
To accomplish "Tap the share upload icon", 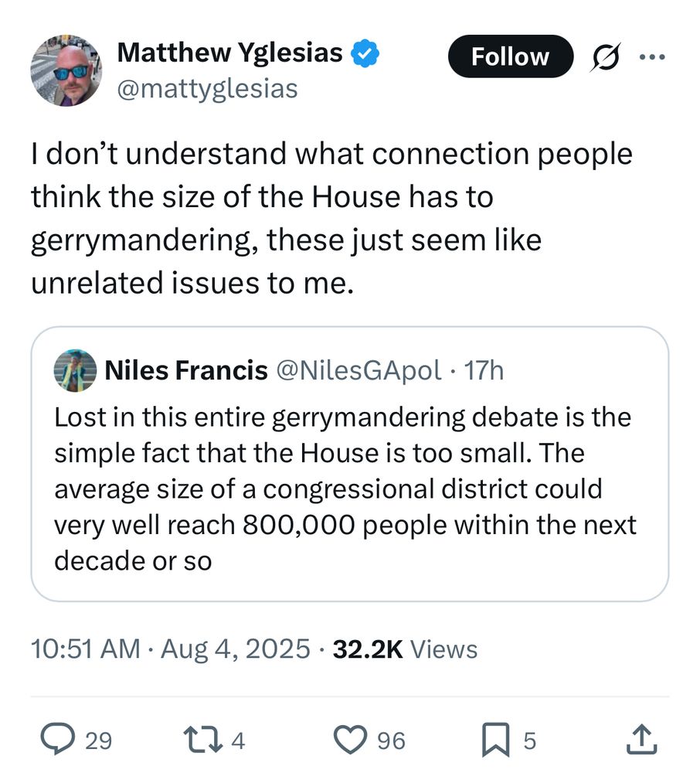I will 641,741.
